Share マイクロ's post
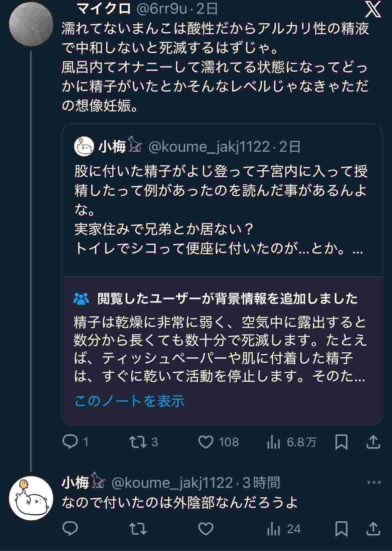This screenshot has height=551, width=392. 373,442
